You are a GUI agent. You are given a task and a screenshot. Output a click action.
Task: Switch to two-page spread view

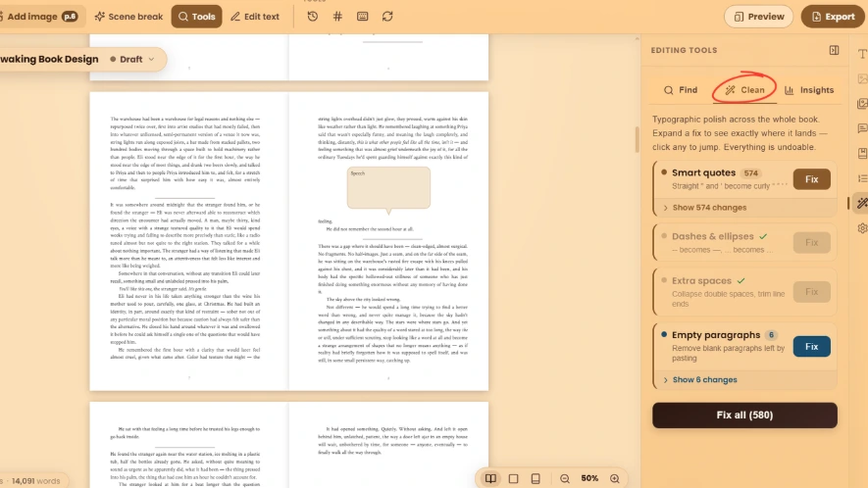tap(491, 478)
